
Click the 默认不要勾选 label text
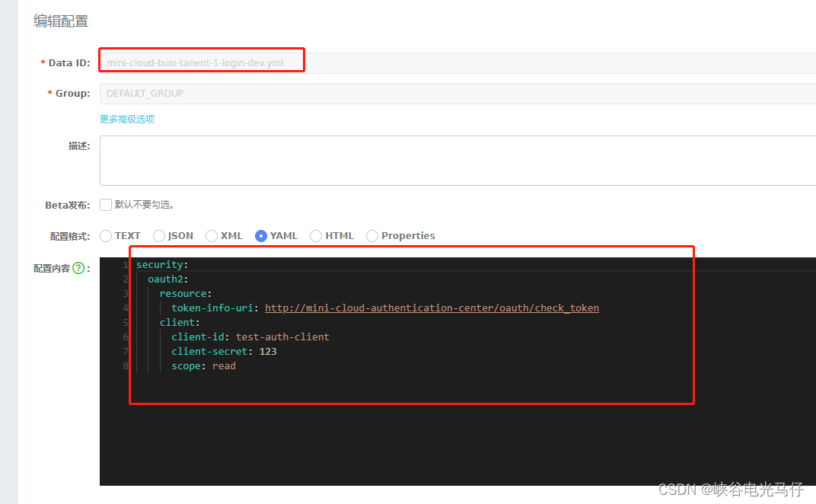click(144, 205)
